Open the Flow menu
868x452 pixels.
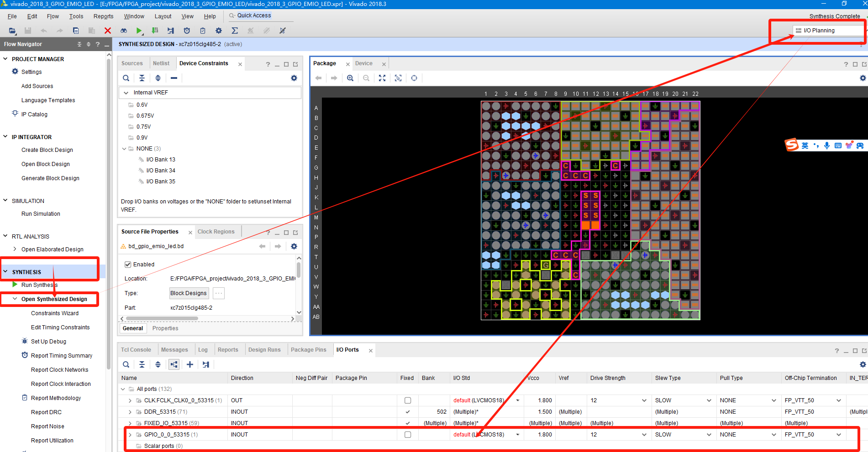pyautogui.click(x=53, y=16)
